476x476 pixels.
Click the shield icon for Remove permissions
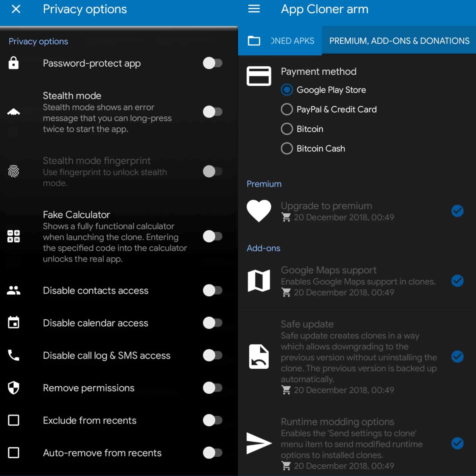point(13,387)
